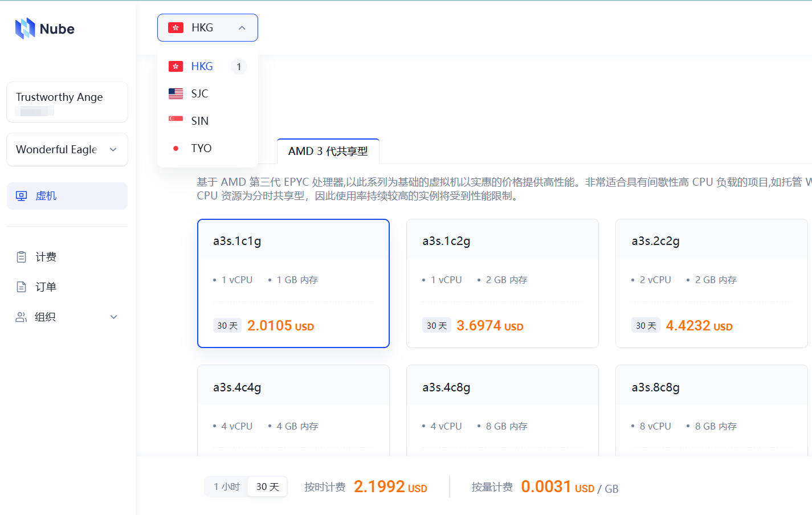The height and width of the screenshot is (515, 812).
Task: Click the 3.6974 USD price
Action: click(x=490, y=325)
